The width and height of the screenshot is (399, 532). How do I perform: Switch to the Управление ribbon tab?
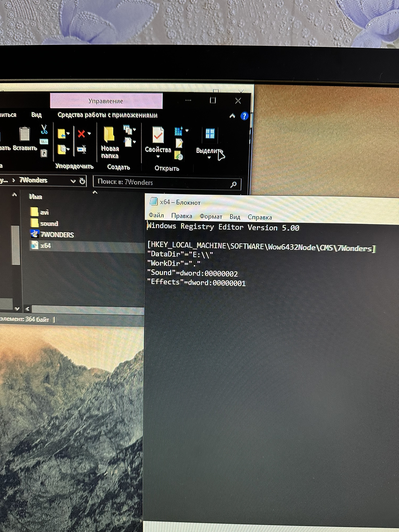pyautogui.click(x=106, y=101)
